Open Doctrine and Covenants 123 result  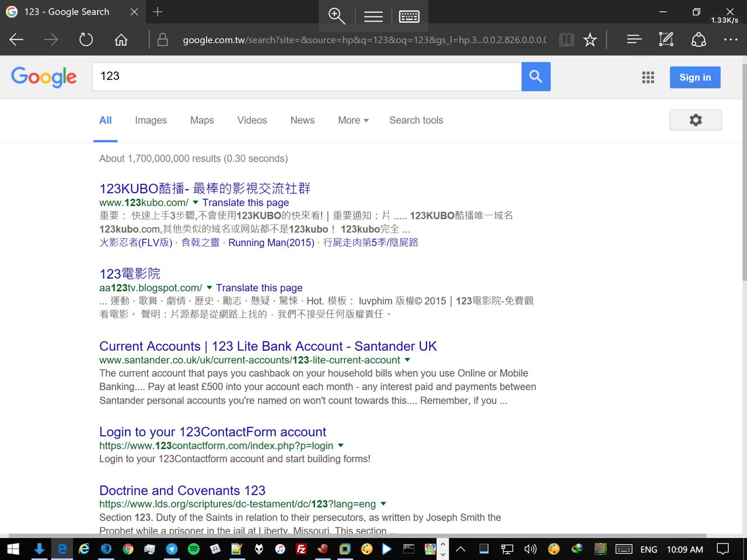[x=182, y=490]
